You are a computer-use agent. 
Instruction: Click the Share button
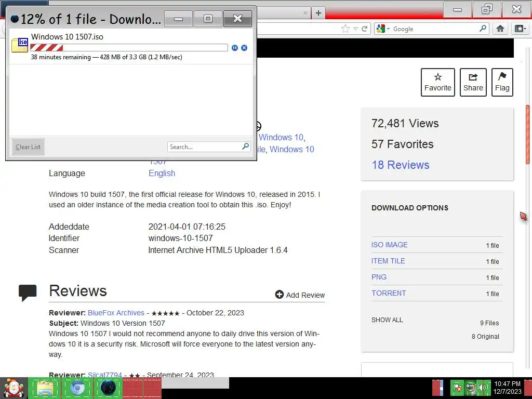(x=473, y=82)
